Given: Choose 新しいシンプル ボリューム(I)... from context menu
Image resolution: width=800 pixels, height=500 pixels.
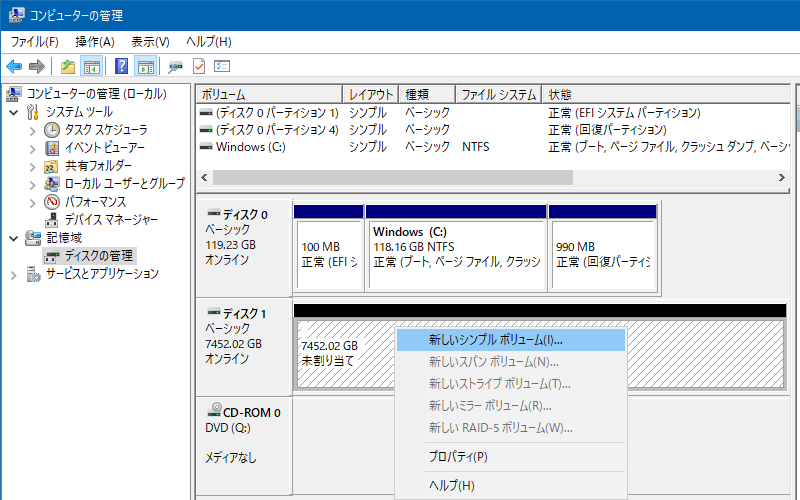Looking at the screenshot, I should click(x=511, y=340).
